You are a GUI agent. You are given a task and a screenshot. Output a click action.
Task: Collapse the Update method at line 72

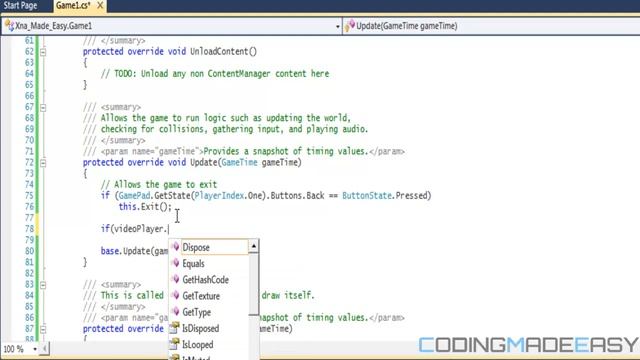43,163
